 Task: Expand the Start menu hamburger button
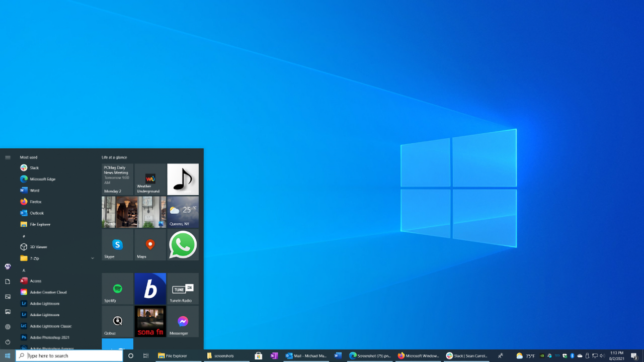tap(8, 156)
